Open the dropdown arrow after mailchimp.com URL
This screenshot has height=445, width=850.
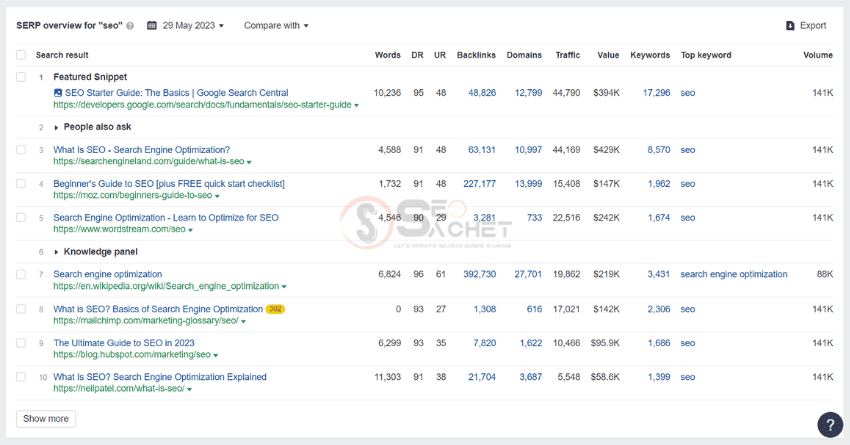[243, 321]
